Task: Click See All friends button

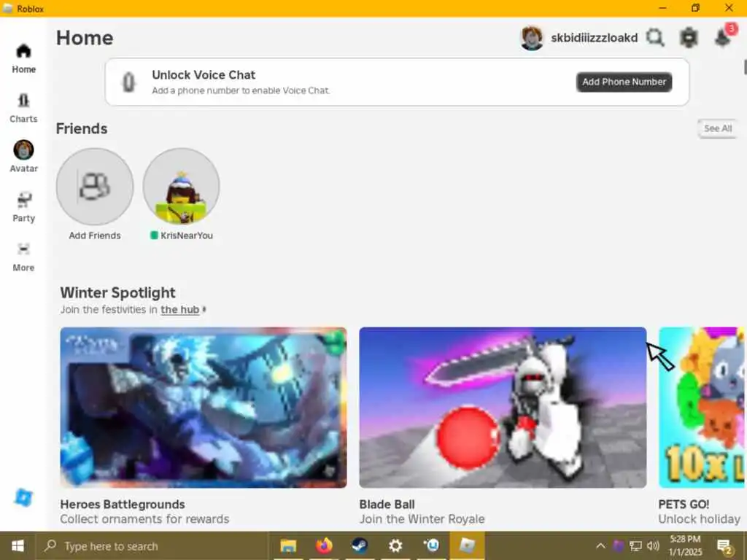Action: (718, 128)
